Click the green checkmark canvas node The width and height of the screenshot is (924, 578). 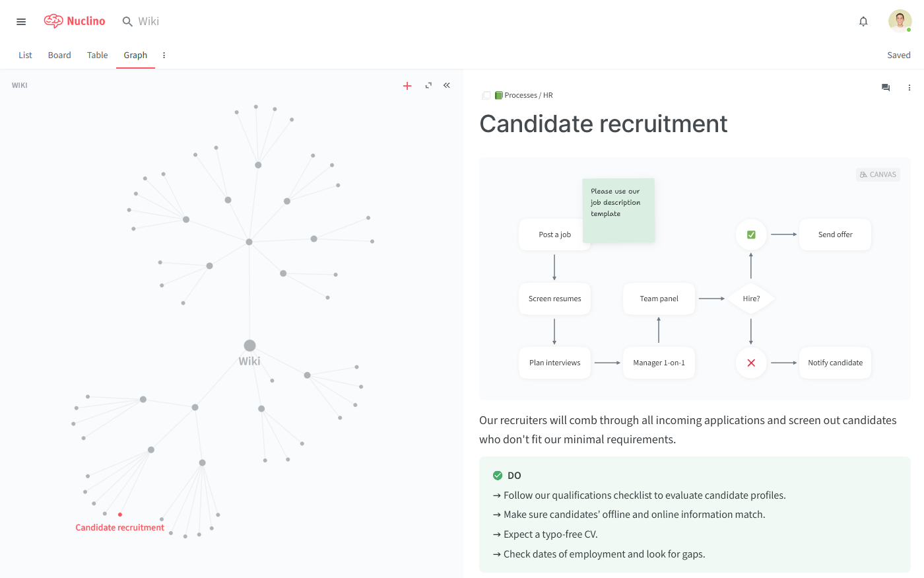point(751,235)
